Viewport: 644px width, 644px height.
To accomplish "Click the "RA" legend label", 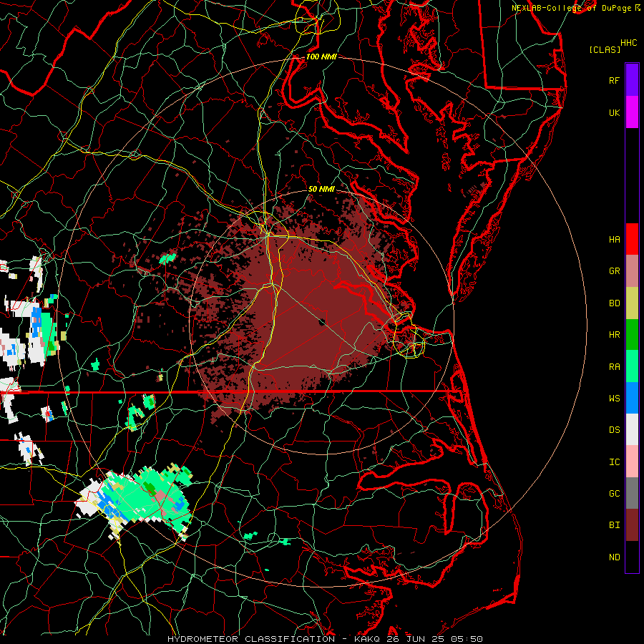I will click(x=614, y=367).
